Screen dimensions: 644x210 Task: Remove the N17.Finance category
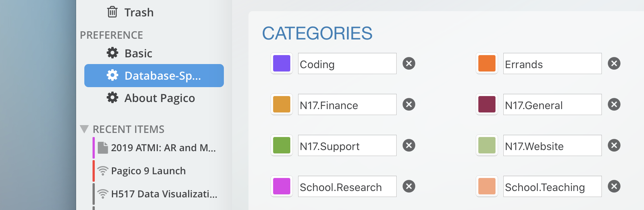coord(409,105)
